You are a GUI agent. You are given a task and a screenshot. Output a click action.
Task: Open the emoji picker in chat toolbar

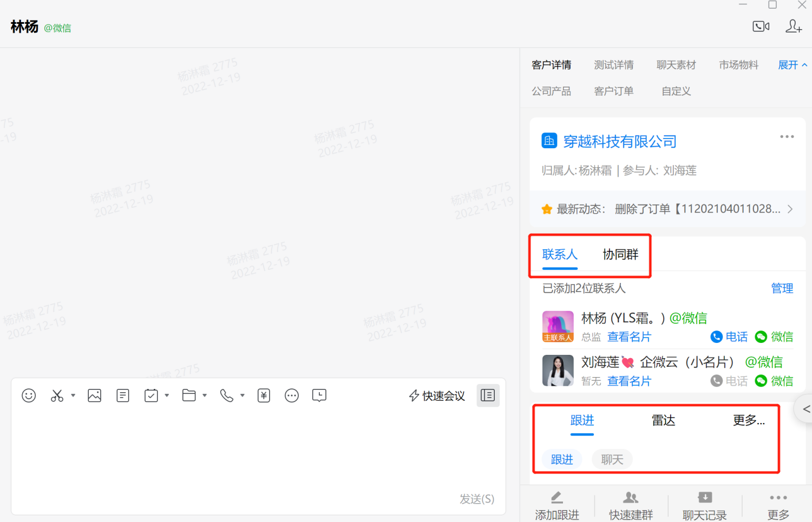point(29,395)
